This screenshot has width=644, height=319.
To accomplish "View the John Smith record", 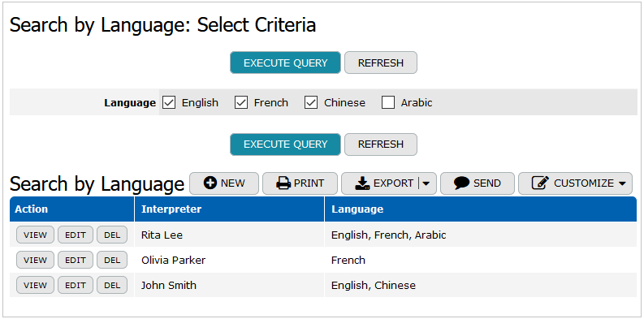I will pos(35,285).
